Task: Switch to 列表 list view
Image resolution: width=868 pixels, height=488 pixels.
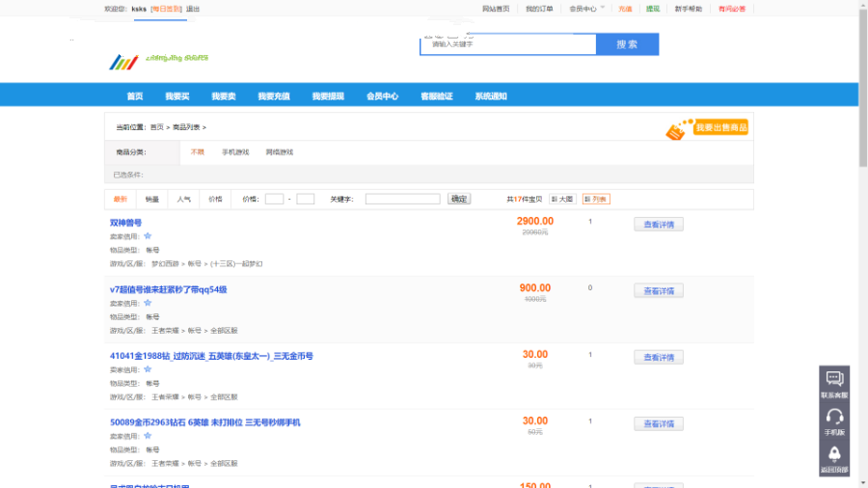Action: coord(596,200)
